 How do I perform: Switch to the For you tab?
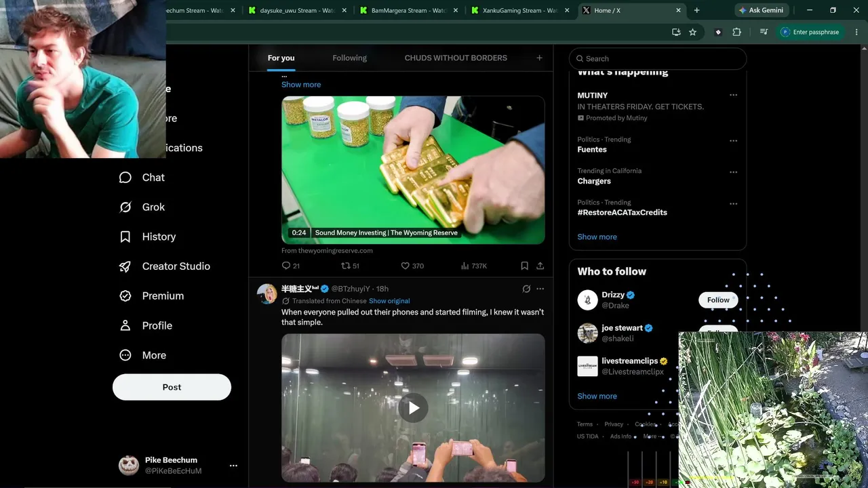coord(281,58)
